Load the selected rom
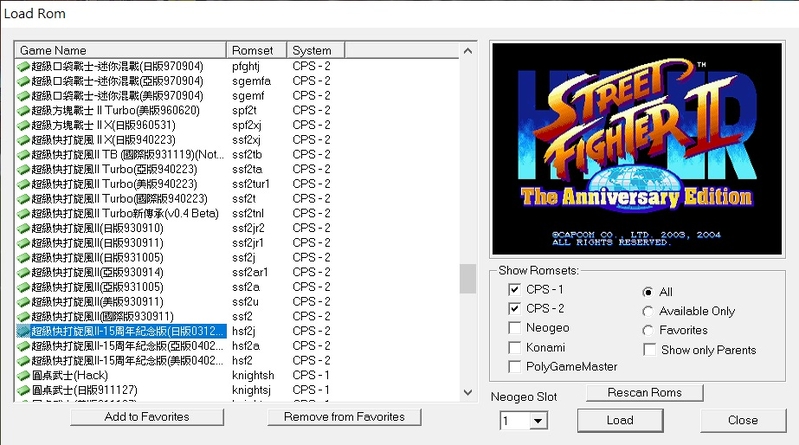 (620, 421)
